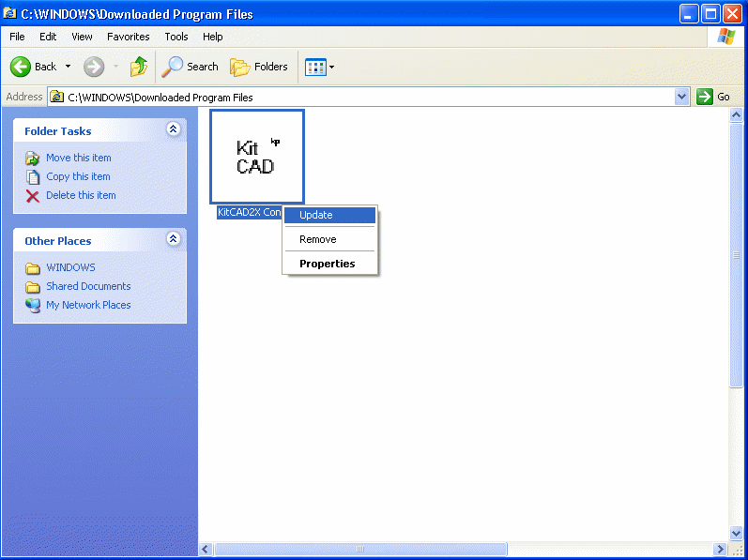Click Delete this item link

point(81,195)
